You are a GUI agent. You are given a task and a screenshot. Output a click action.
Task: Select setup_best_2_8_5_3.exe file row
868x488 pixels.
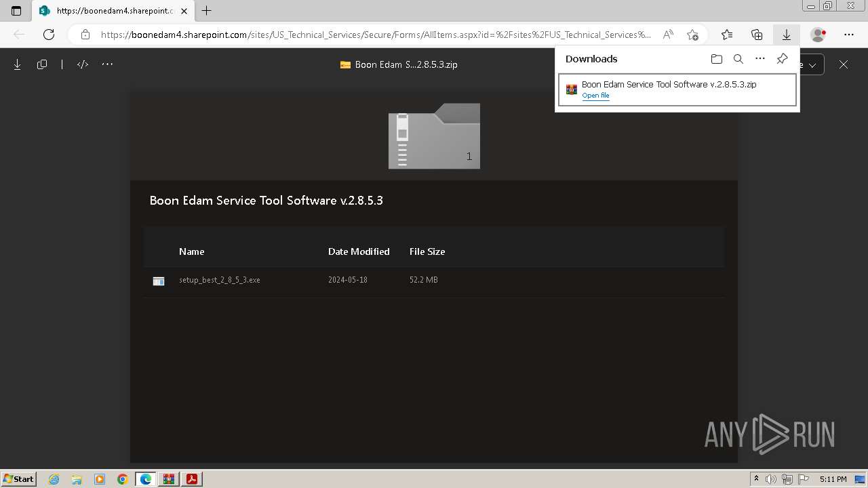pyautogui.click(x=434, y=281)
